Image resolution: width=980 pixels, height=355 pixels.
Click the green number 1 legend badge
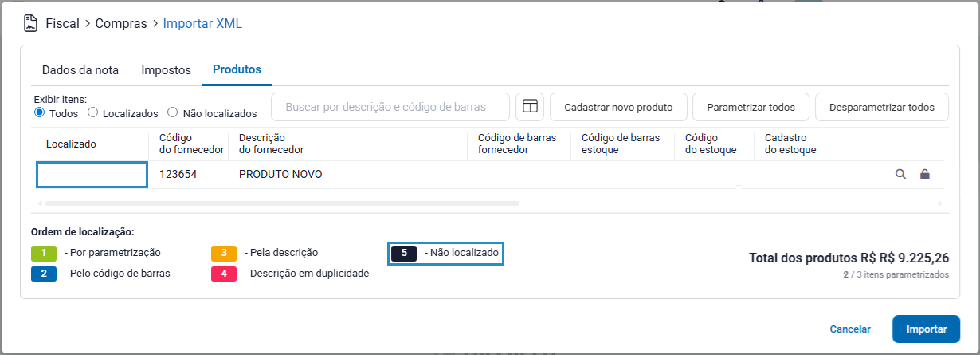[44, 253]
